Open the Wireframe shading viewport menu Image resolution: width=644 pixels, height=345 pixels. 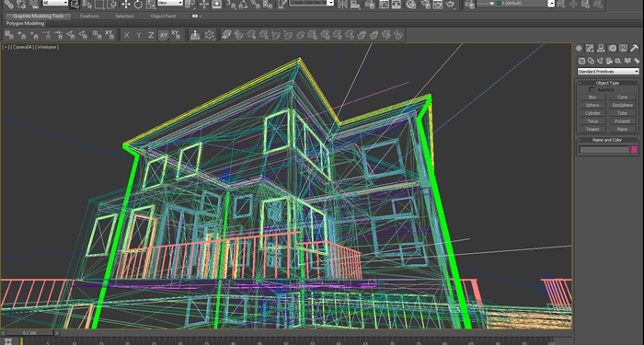click(x=48, y=47)
